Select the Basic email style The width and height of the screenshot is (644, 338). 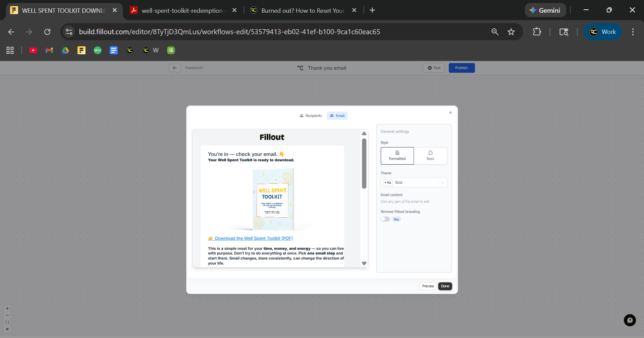tap(430, 156)
